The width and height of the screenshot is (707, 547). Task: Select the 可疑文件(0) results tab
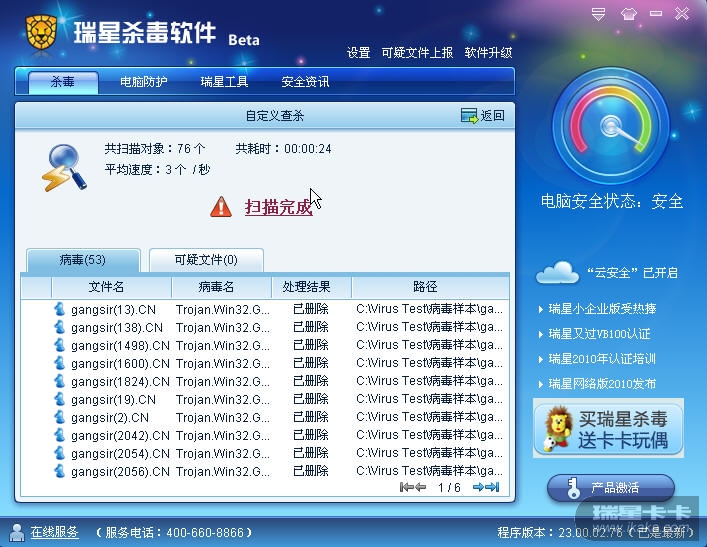point(206,260)
